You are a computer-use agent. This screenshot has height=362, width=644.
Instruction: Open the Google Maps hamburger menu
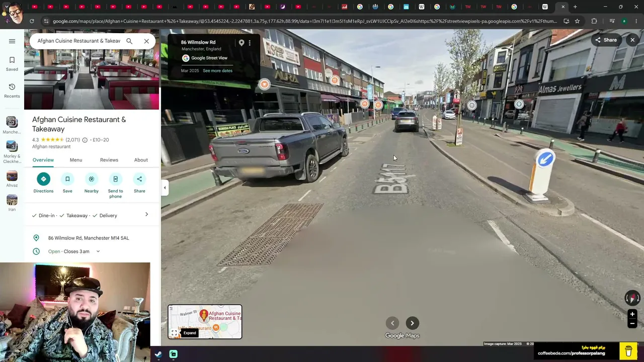coord(12,41)
